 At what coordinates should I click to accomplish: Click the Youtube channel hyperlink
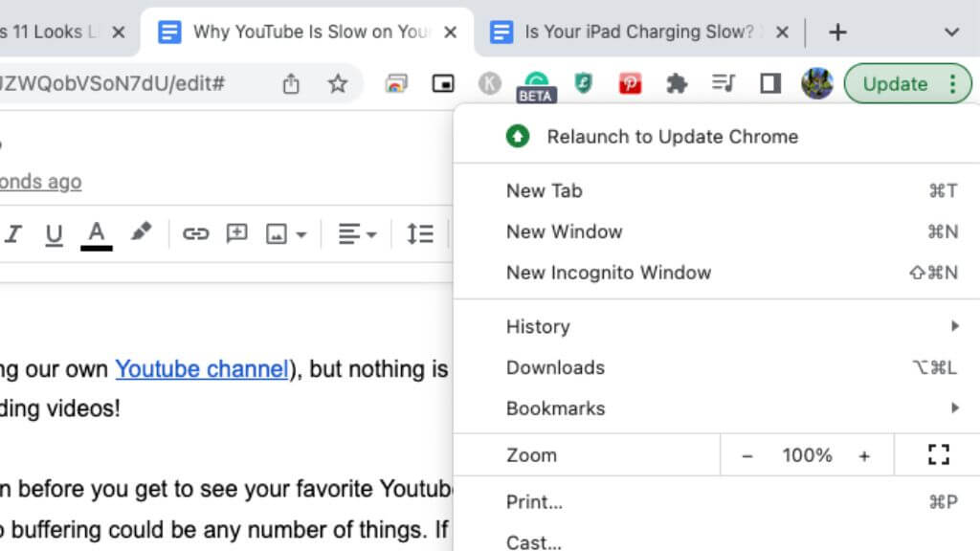tap(202, 369)
